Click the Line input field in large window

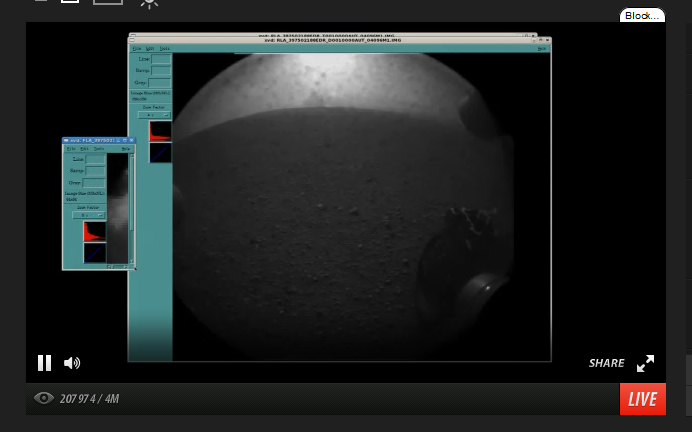point(160,60)
